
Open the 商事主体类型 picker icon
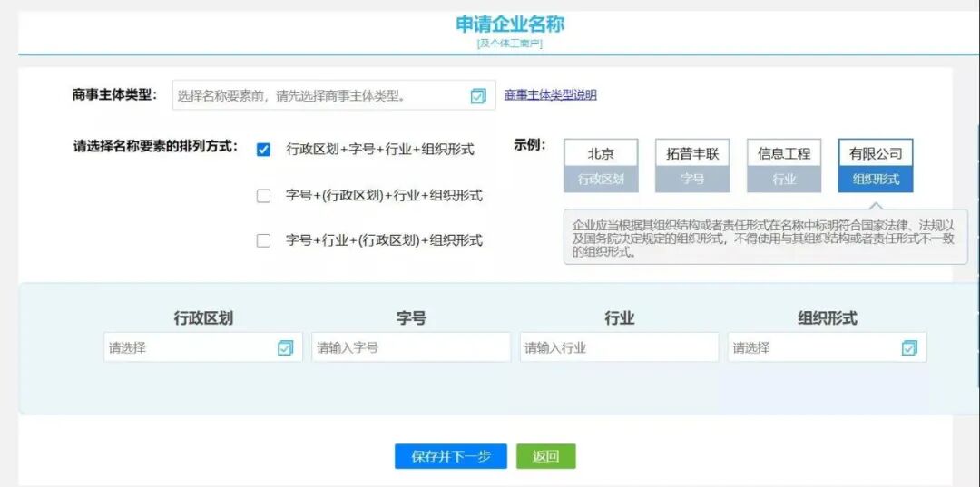478,96
